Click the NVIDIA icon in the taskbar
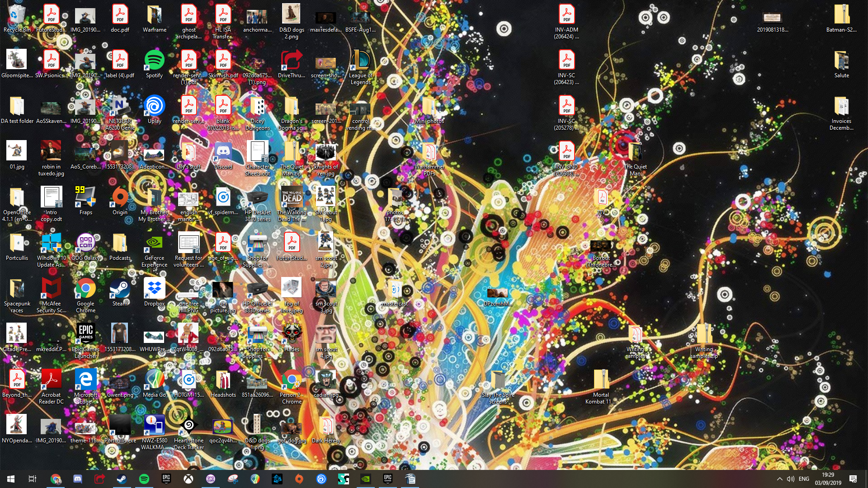The image size is (868, 488). [x=366, y=479]
